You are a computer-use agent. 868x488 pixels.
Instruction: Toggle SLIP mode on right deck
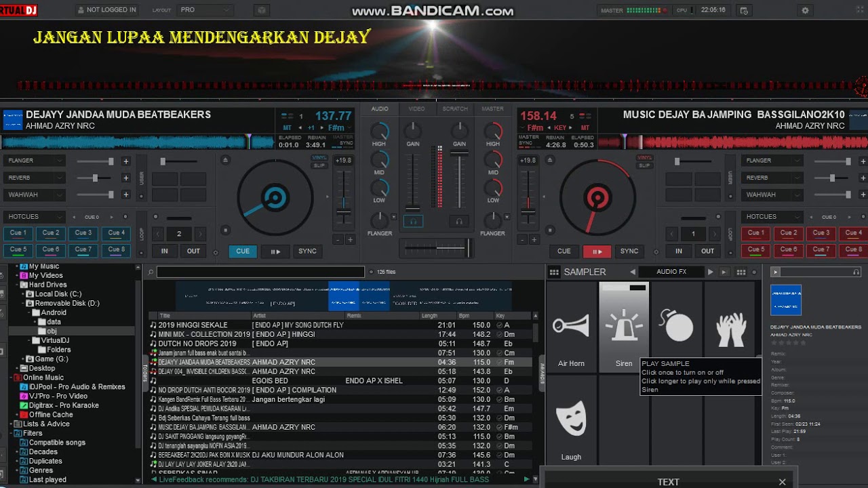[x=645, y=165]
